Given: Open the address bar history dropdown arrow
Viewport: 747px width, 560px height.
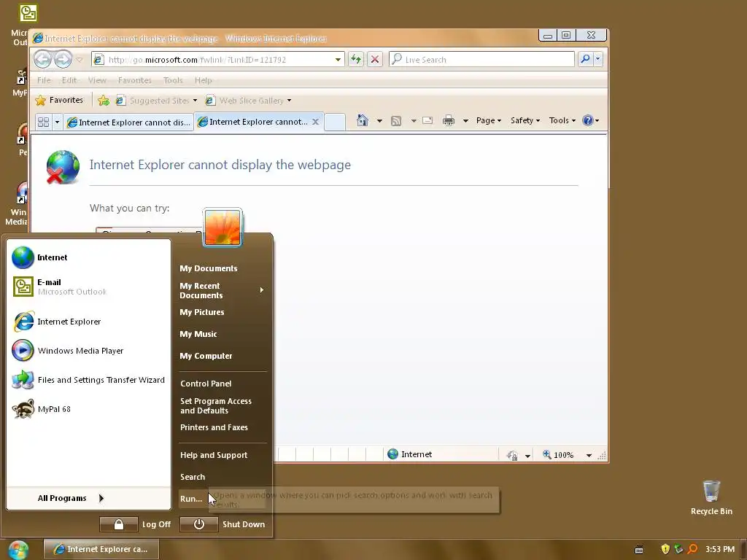Looking at the screenshot, I should pos(338,60).
